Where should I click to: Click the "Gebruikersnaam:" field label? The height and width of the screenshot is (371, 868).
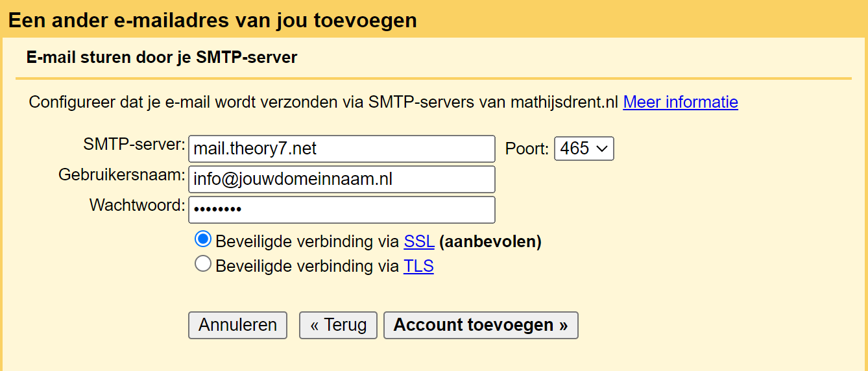[122, 175]
